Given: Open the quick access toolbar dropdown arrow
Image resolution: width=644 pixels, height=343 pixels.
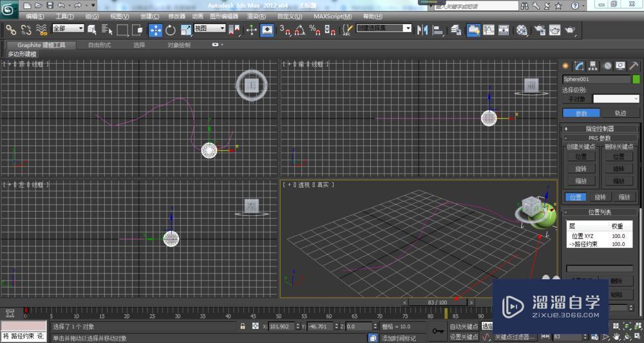Looking at the screenshot, I should coord(93,5).
